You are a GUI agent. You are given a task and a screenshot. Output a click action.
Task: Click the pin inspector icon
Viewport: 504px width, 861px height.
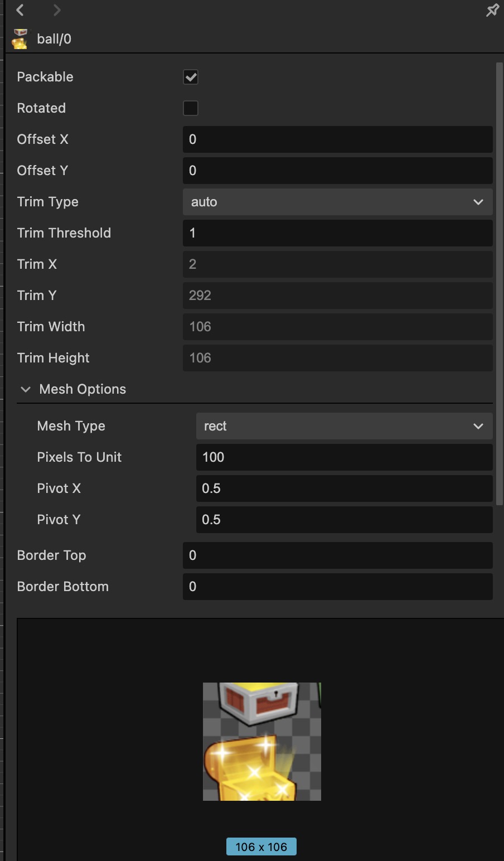[x=492, y=10]
